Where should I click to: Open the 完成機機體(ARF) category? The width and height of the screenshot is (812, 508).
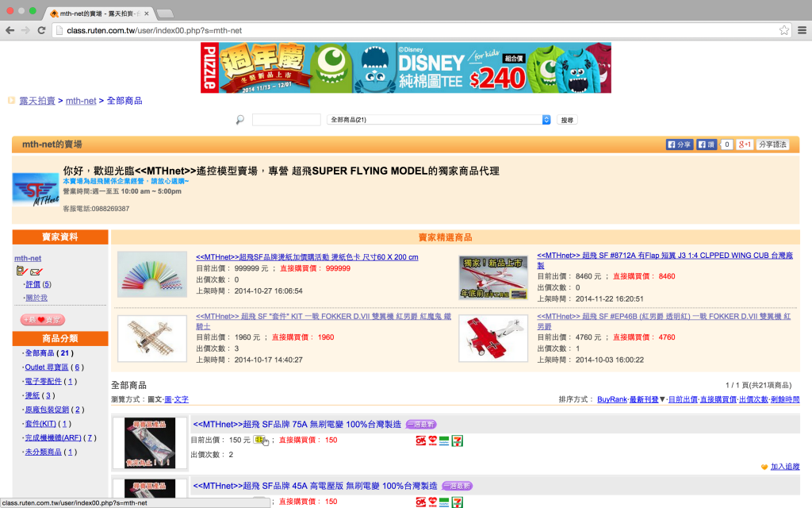coord(53,438)
